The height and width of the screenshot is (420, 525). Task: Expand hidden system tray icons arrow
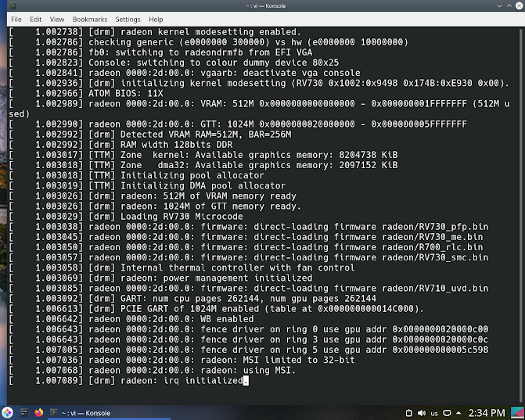coord(458,413)
